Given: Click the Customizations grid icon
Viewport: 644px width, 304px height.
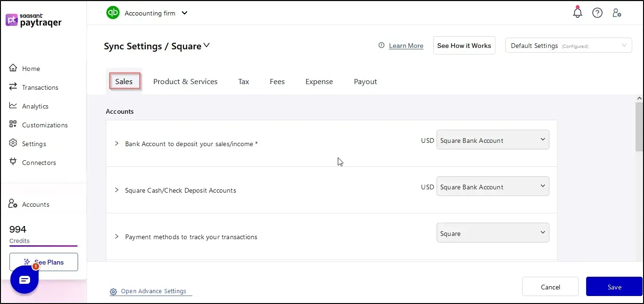Looking at the screenshot, I should point(13,125).
